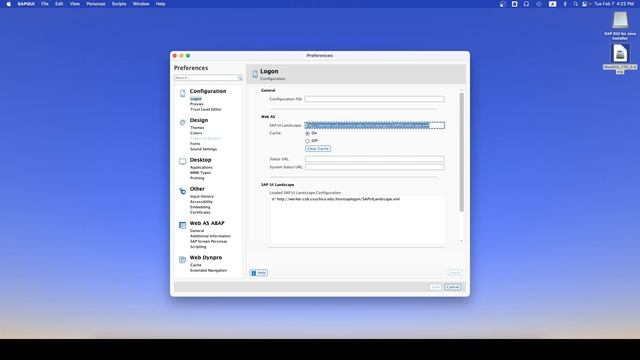Screen dimensions: 640x360
Task: Select Printing under Desktop
Action: click(197, 178)
